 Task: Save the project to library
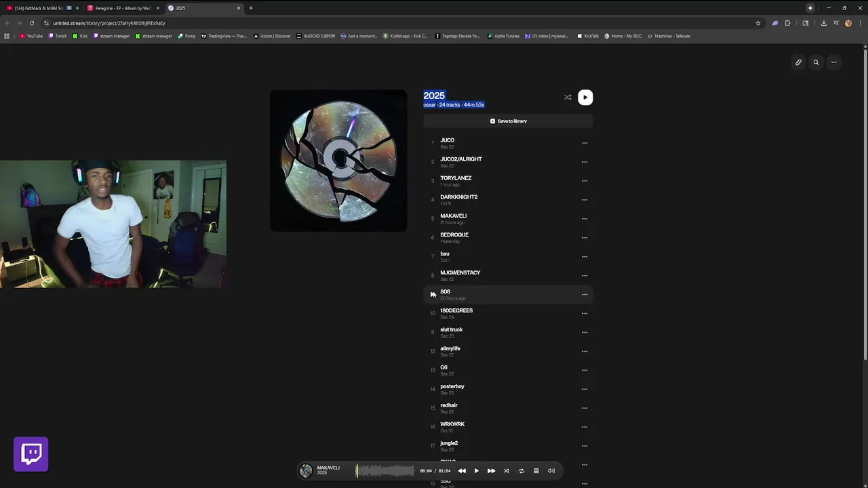click(508, 121)
